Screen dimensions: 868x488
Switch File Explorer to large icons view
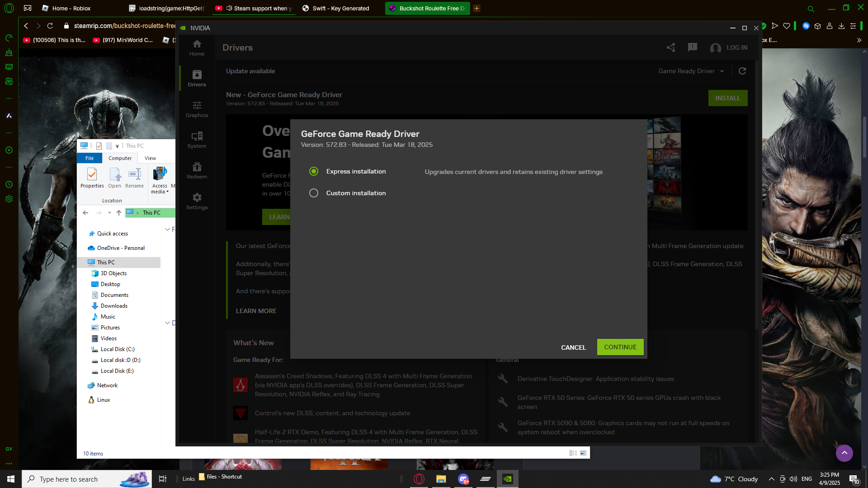pyautogui.click(x=583, y=453)
